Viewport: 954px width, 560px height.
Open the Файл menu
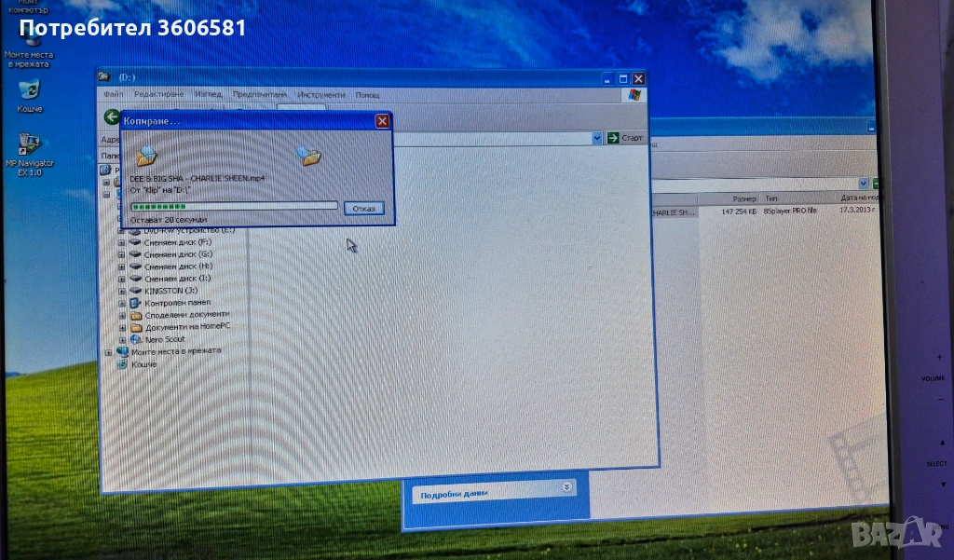(114, 95)
